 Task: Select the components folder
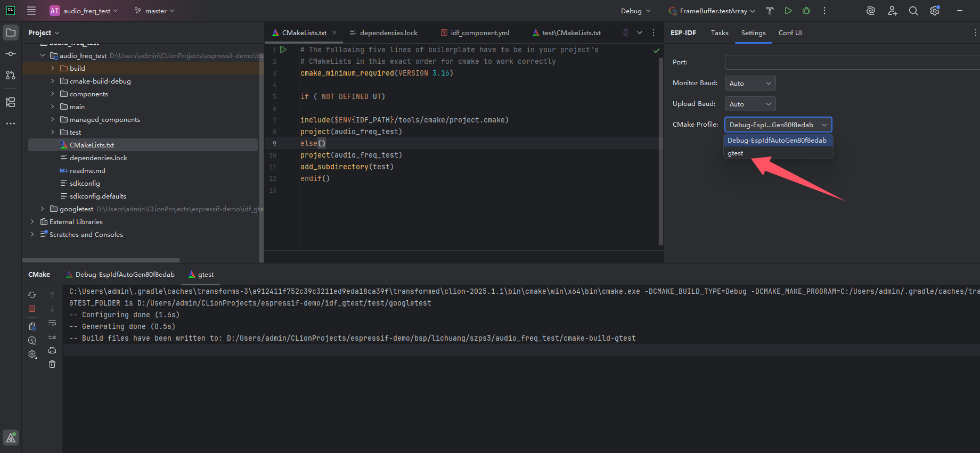click(x=88, y=94)
